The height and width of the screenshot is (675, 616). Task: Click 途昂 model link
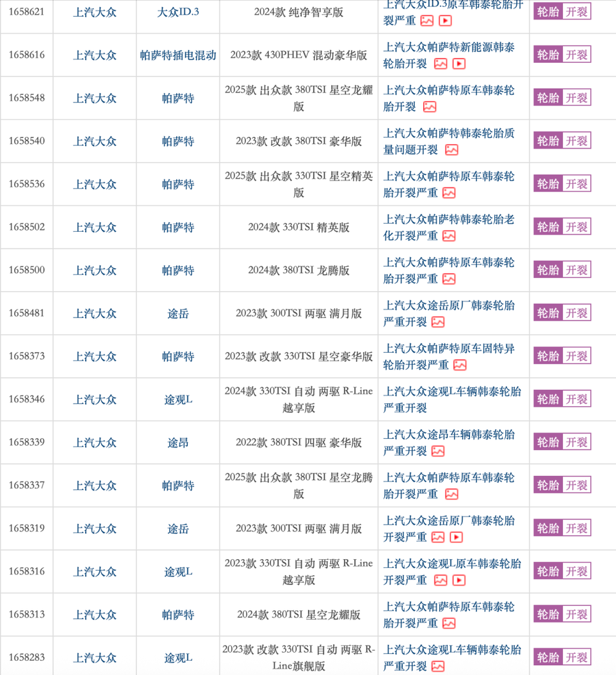[178, 443]
